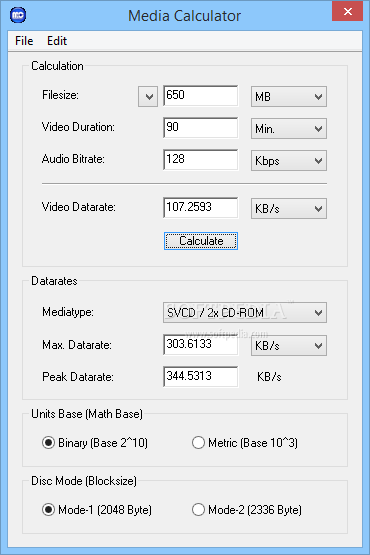Image resolution: width=370 pixels, height=555 pixels.
Task: Select the Mode-2 (2336 Byte) radio button
Action: (x=247, y=510)
